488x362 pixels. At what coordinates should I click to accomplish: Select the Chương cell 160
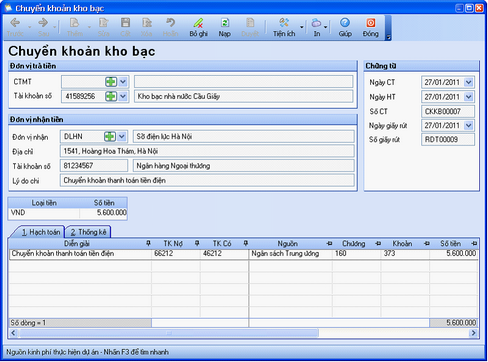pyautogui.click(x=356, y=254)
